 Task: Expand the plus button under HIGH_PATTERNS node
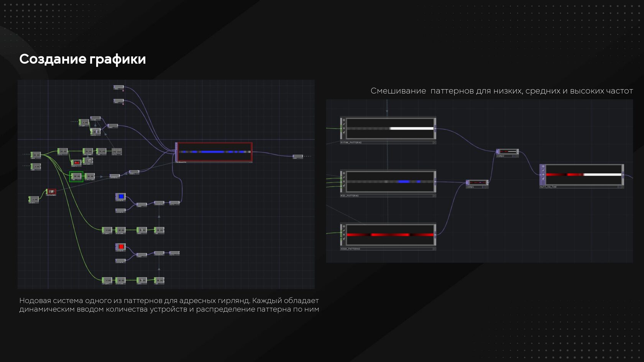tap(434, 249)
